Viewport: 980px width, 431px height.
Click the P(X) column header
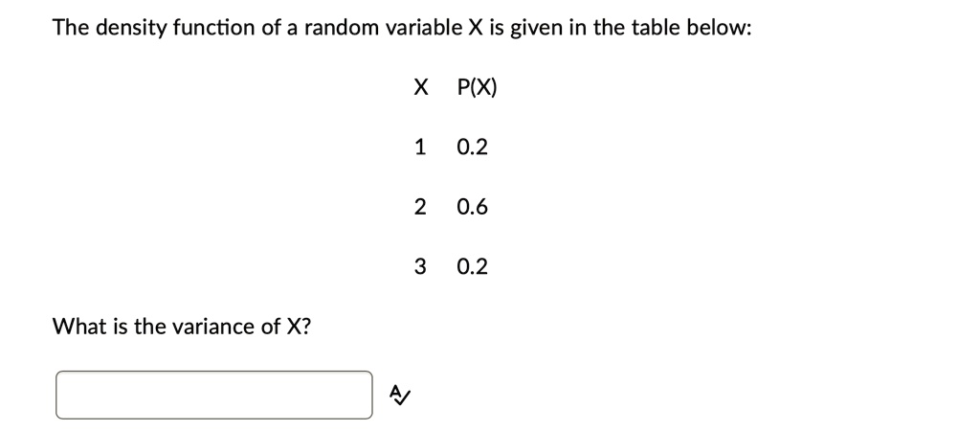478,88
